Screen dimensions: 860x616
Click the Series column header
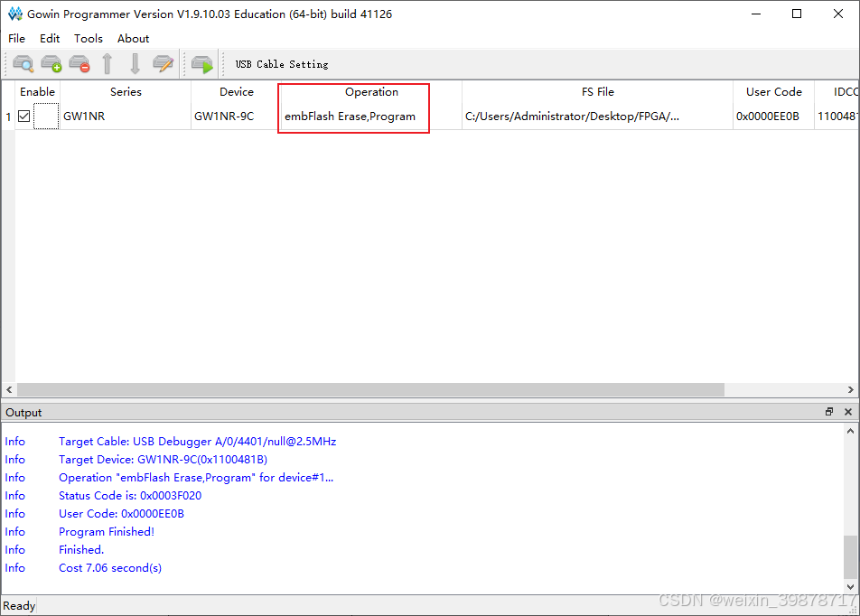126,91
